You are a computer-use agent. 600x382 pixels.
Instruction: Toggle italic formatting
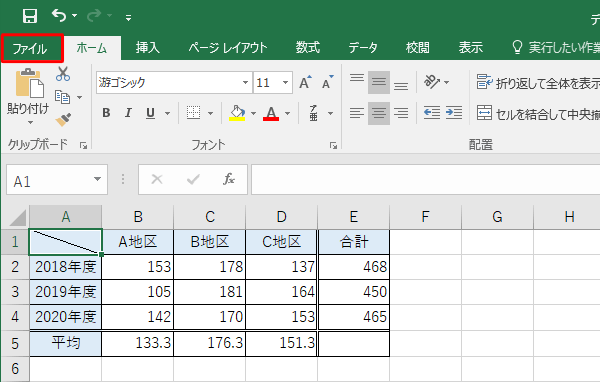click(x=128, y=113)
